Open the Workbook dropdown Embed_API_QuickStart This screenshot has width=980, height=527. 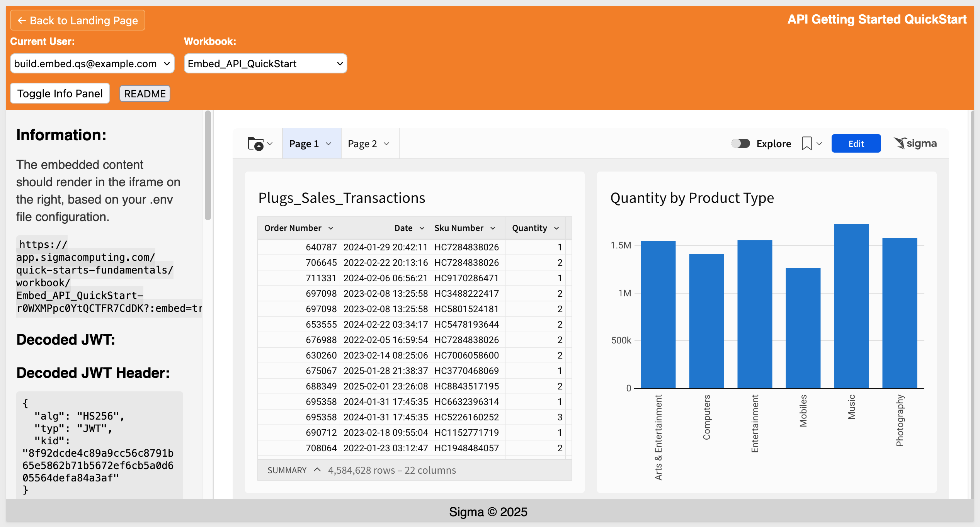265,63
